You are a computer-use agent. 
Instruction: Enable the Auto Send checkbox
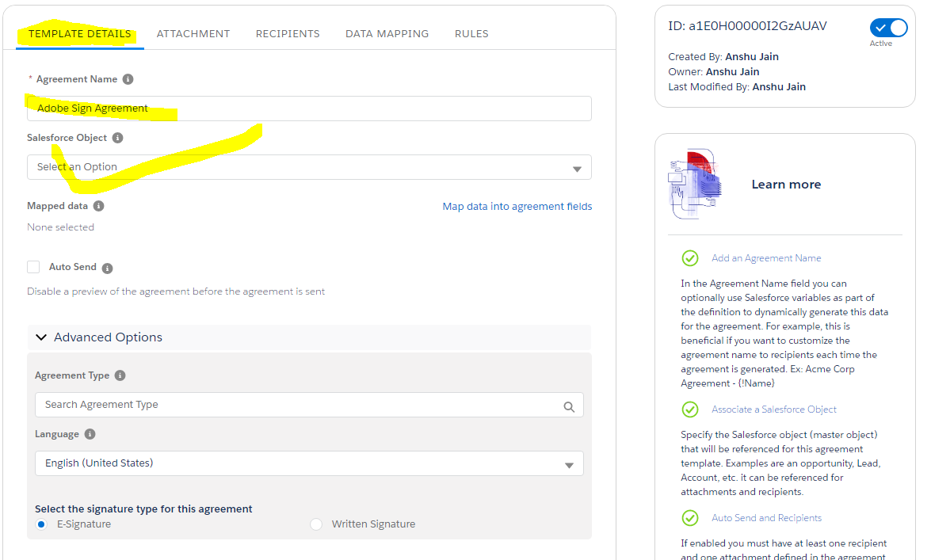point(33,267)
